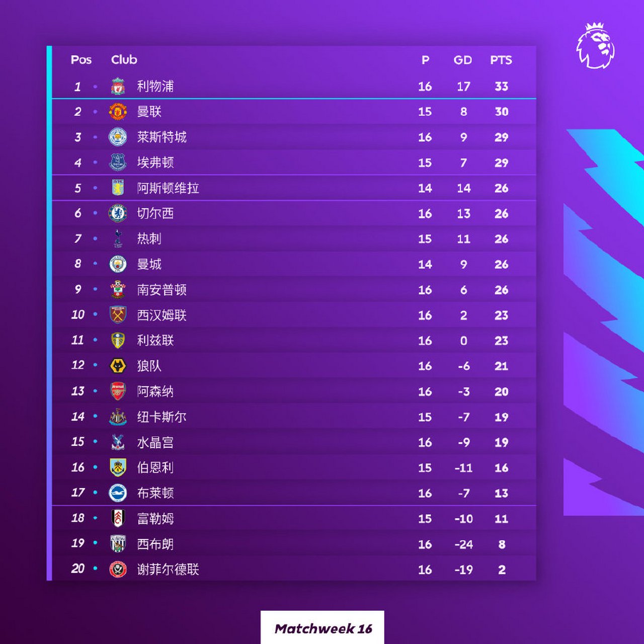Click the Pos column header

[81, 60]
